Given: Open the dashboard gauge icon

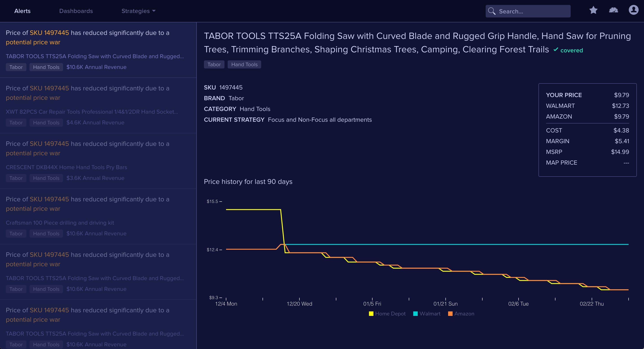Looking at the screenshot, I should pyautogui.click(x=614, y=11).
